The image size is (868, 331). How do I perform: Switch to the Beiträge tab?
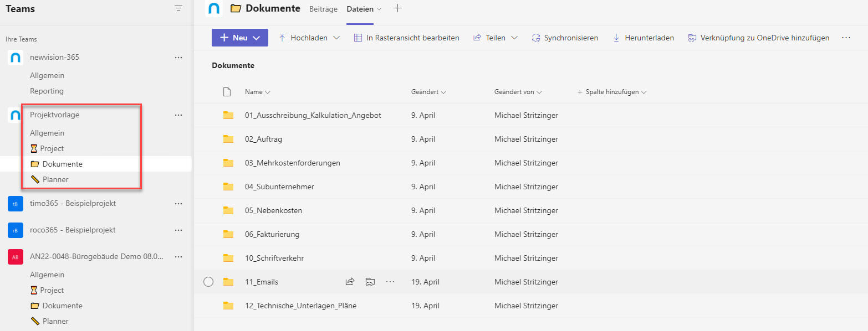323,9
